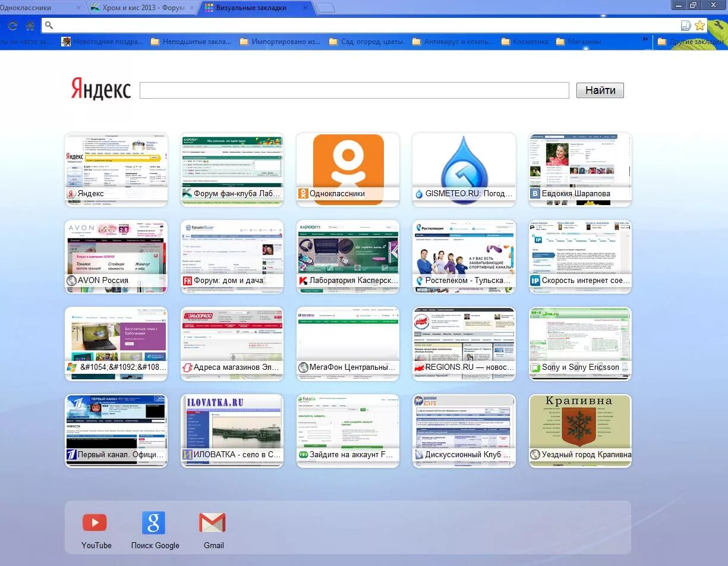Open the Первый канал. Офици... tile
Image resolution: width=728 pixels, height=566 pixels.
tap(116, 430)
